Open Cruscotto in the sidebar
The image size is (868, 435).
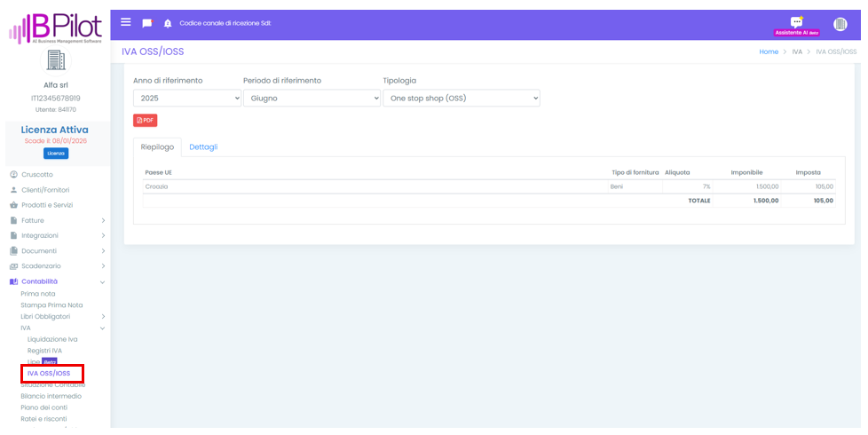coord(37,174)
